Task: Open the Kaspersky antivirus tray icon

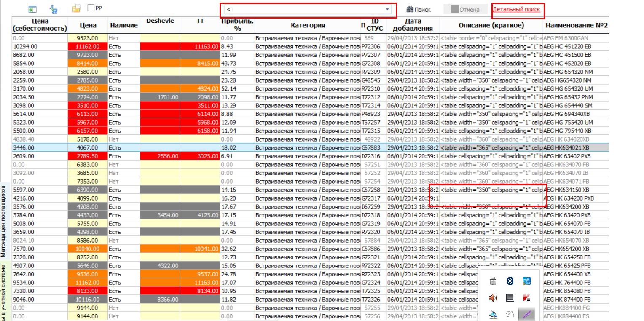Action: (x=527, y=298)
